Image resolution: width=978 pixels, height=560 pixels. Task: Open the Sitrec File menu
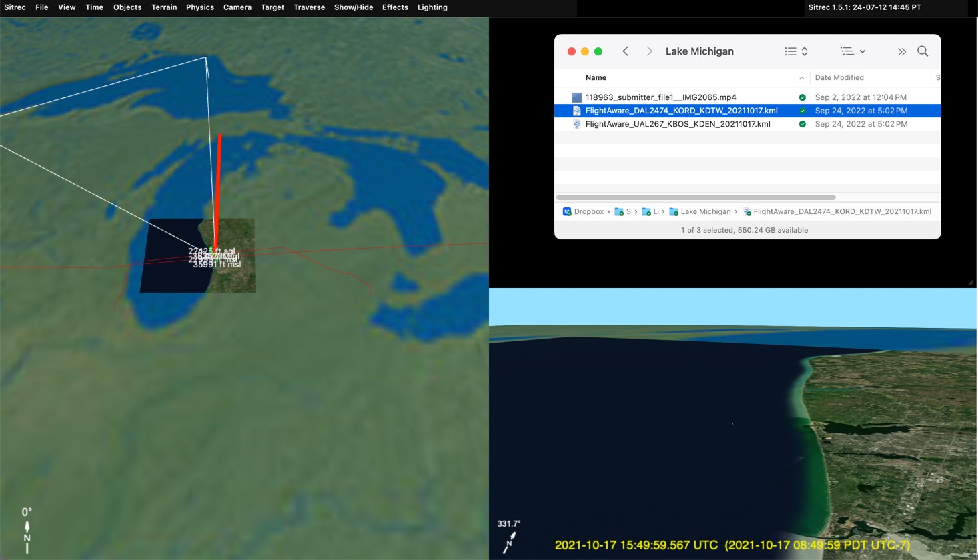pos(41,7)
